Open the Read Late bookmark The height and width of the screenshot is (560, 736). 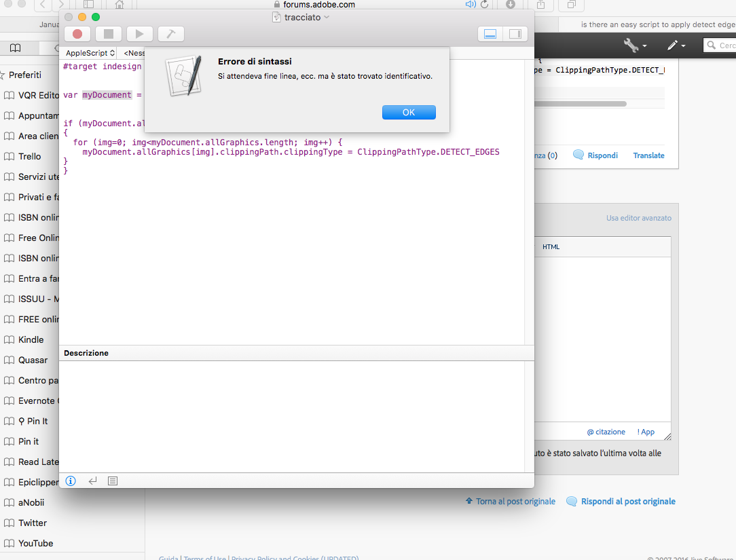coord(31,462)
